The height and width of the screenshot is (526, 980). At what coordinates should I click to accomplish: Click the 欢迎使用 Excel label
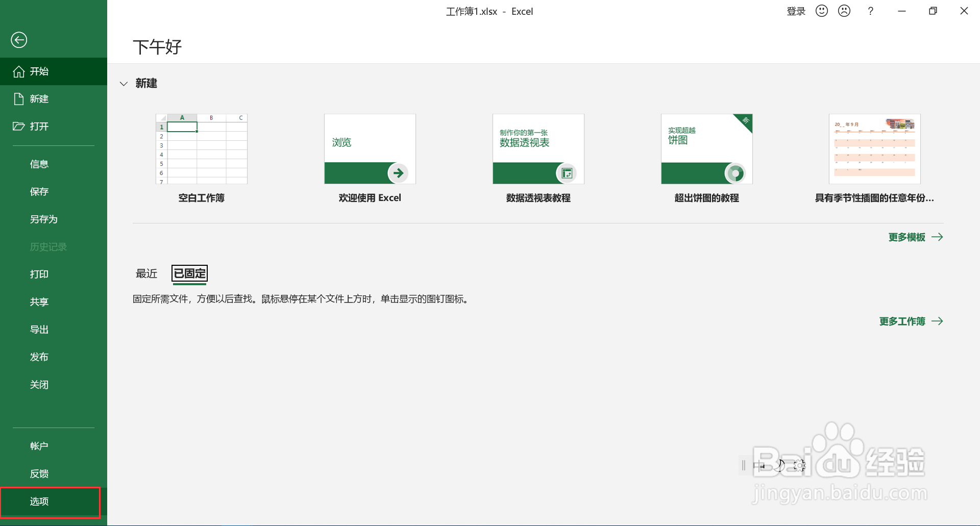click(370, 198)
